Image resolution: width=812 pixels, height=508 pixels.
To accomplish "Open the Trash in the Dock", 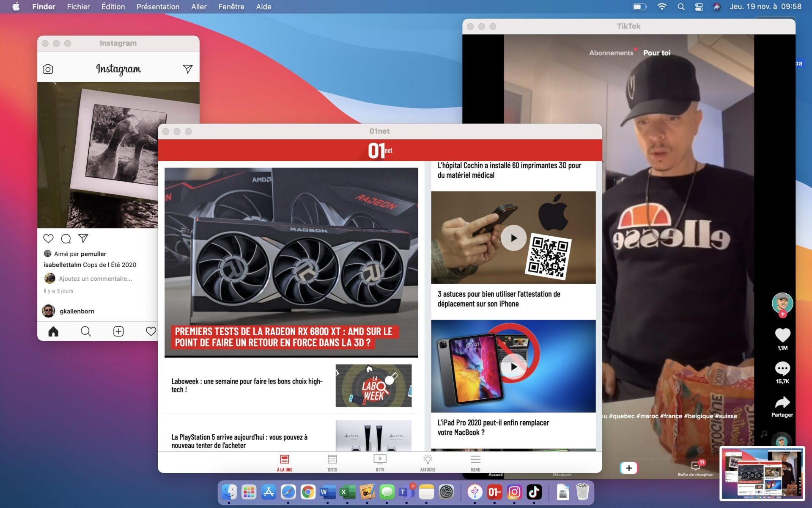I will click(x=583, y=492).
